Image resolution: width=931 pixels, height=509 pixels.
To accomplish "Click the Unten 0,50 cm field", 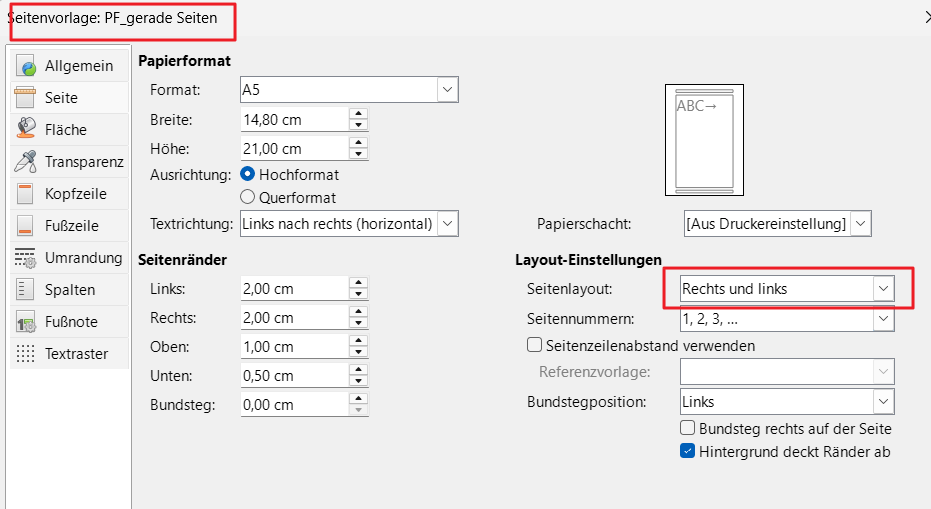I will click(x=294, y=376).
